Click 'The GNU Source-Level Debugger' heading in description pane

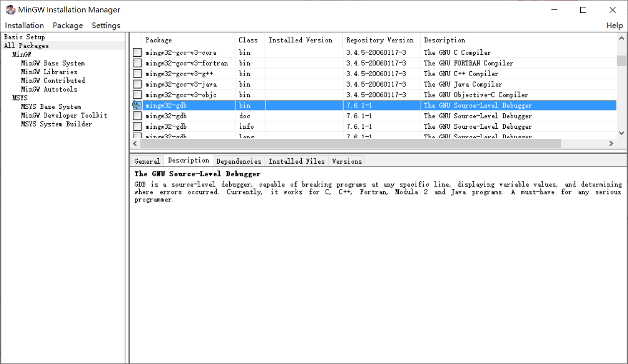[x=197, y=174]
